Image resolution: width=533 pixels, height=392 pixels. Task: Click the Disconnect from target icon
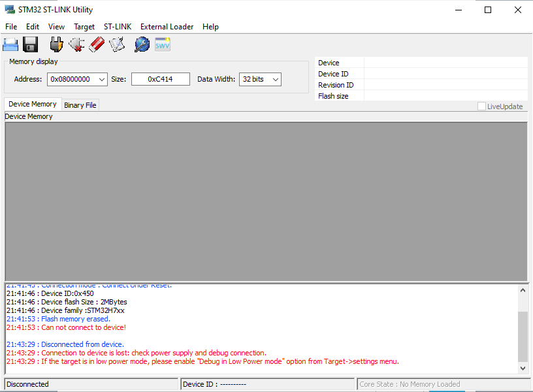click(77, 44)
